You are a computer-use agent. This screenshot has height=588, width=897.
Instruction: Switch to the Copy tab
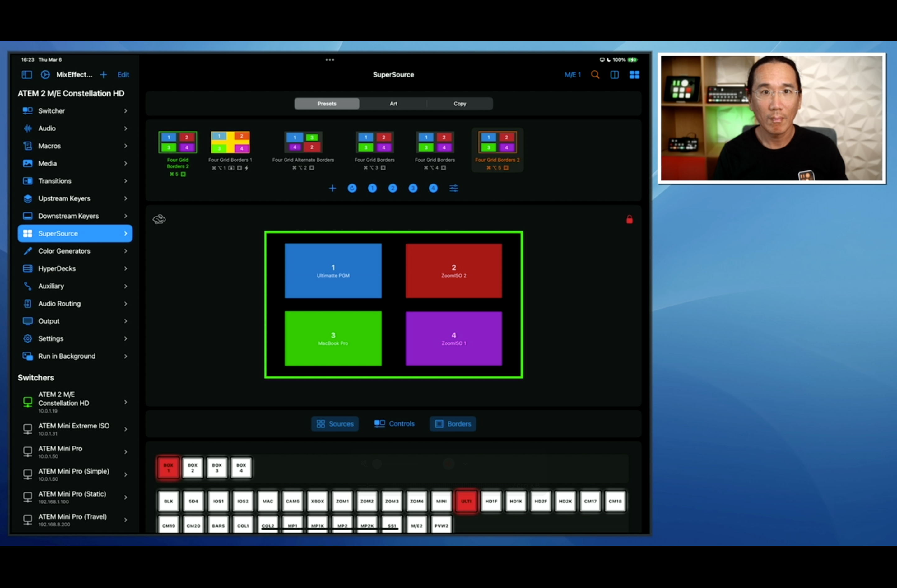(x=459, y=104)
